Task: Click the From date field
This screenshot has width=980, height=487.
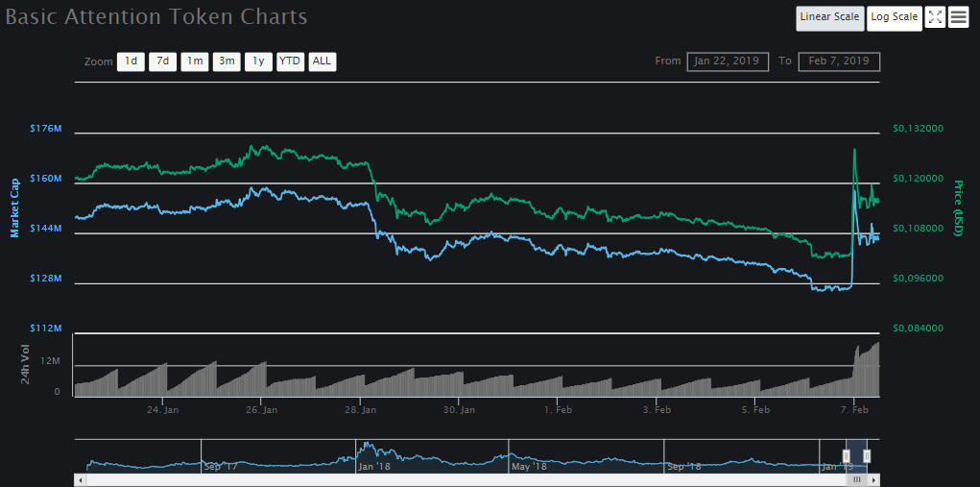Action: (728, 61)
